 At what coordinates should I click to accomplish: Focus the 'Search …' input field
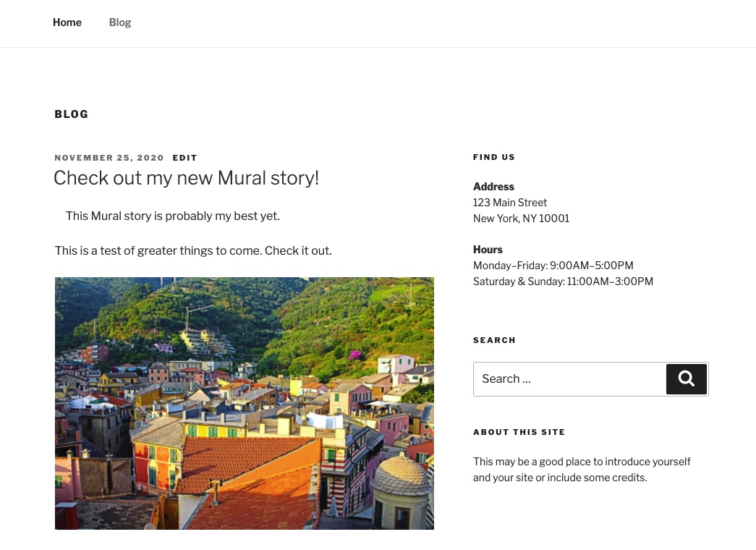tap(570, 379)
